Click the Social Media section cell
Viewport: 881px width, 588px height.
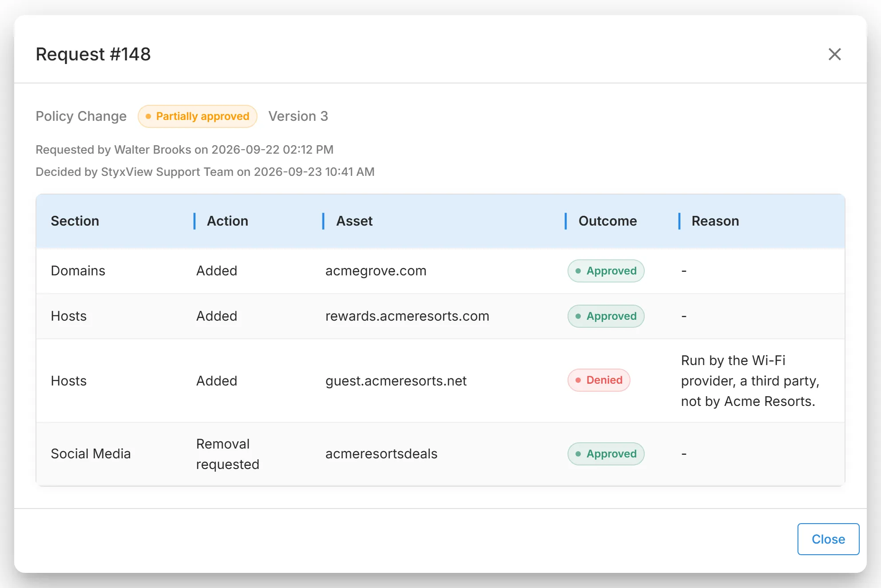point(91,454)
